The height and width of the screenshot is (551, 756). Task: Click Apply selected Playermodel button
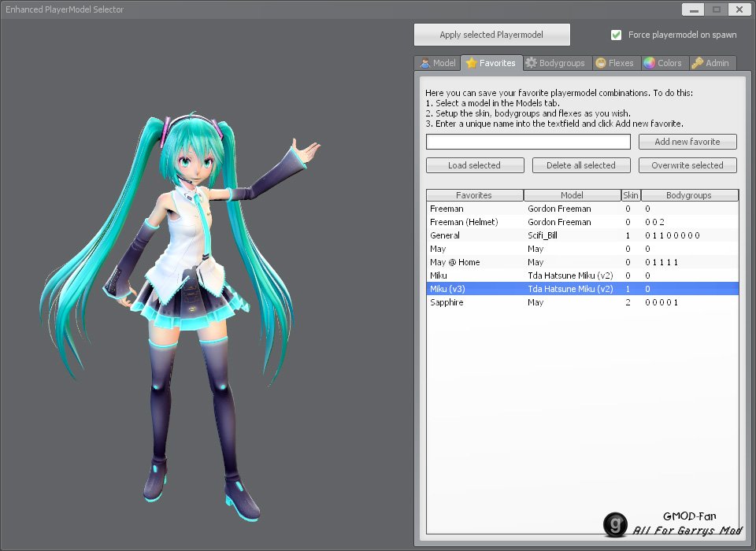[491, 35]
